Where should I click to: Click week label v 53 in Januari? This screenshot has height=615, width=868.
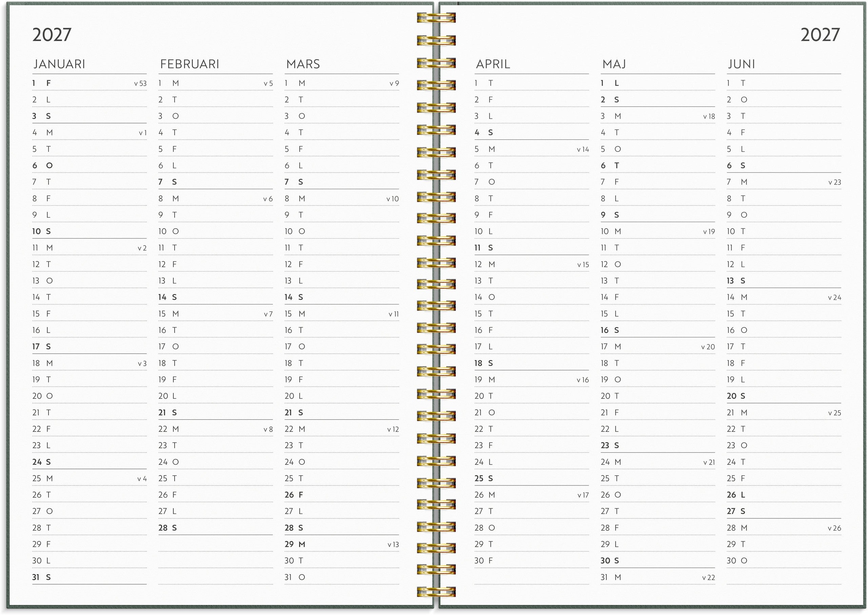click(140, 84)
